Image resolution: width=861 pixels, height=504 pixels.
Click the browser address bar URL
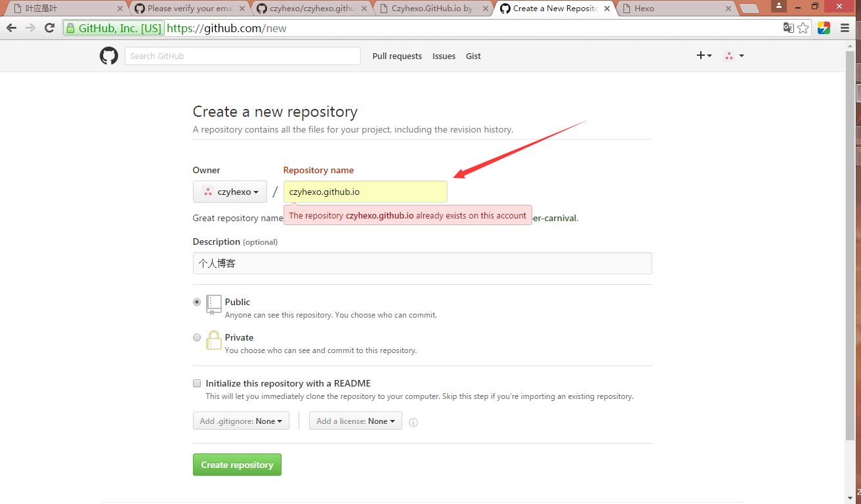(x=226, y=28)
